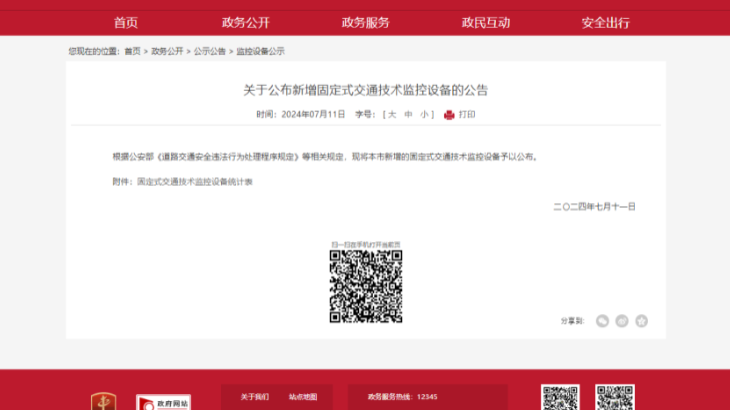Share the article via WeChat icon

tap(602, 321)
